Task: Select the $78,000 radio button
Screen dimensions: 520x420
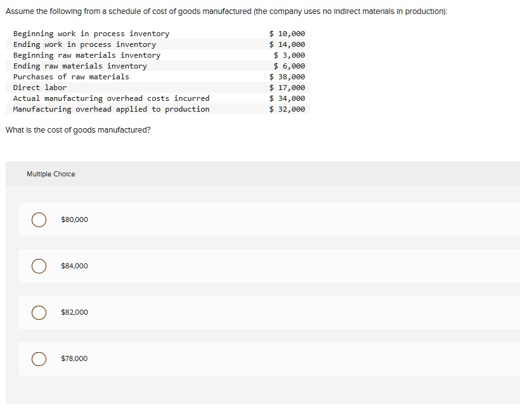Action: 39,358
